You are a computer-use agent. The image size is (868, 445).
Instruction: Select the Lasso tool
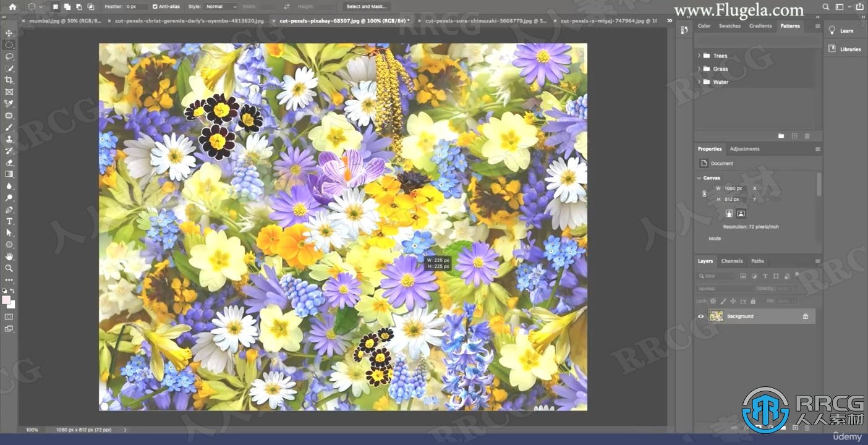(9, 56)
